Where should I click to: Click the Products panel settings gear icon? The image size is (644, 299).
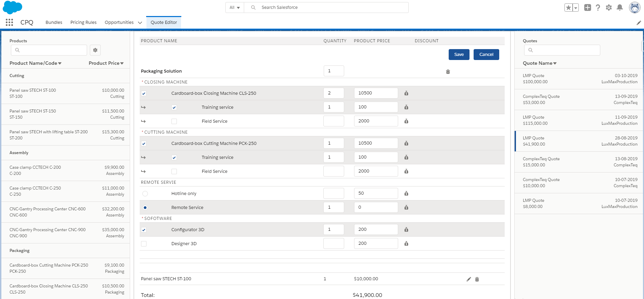(x=95, y=50)
